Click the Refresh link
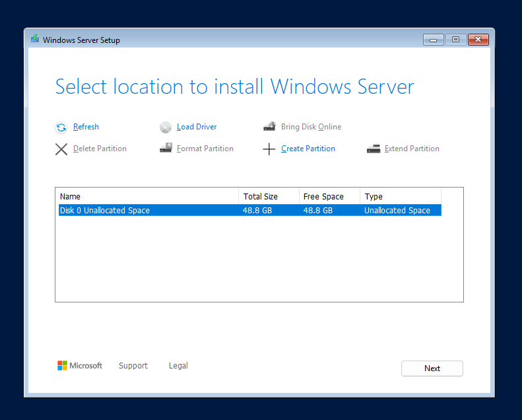Viewport: 522px width, 420px height. click(x=86, y=127)
